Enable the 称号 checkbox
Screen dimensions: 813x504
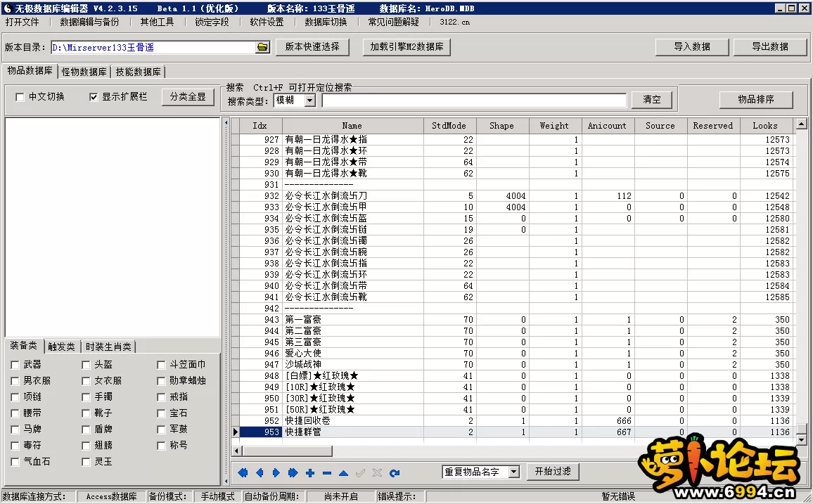(161, 446)
